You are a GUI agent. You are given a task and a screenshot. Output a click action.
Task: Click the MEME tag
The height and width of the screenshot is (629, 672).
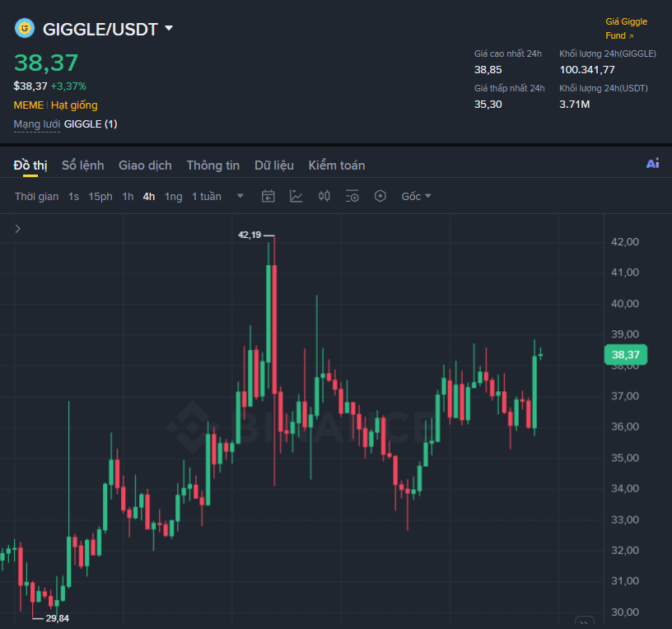(29, 105)
